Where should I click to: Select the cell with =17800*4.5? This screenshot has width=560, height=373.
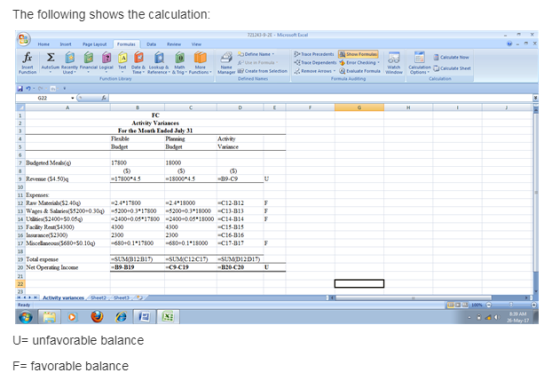[x=137, y=179]
